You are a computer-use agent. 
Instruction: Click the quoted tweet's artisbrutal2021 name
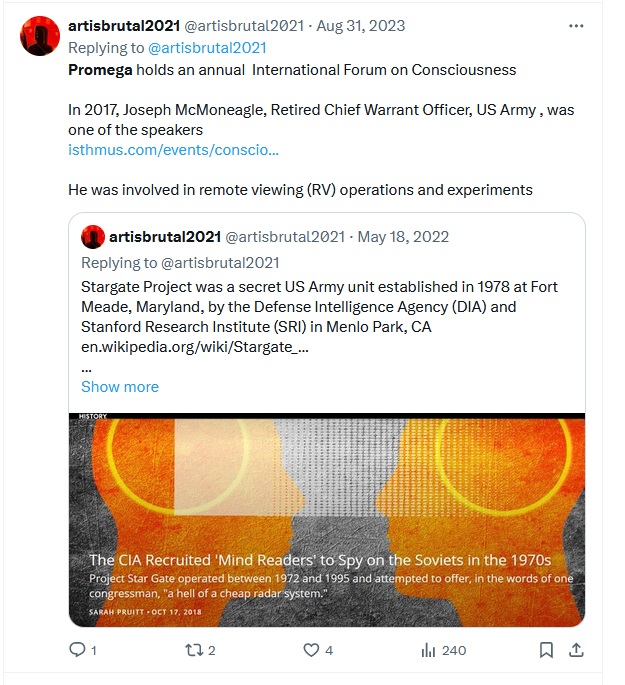165,237
